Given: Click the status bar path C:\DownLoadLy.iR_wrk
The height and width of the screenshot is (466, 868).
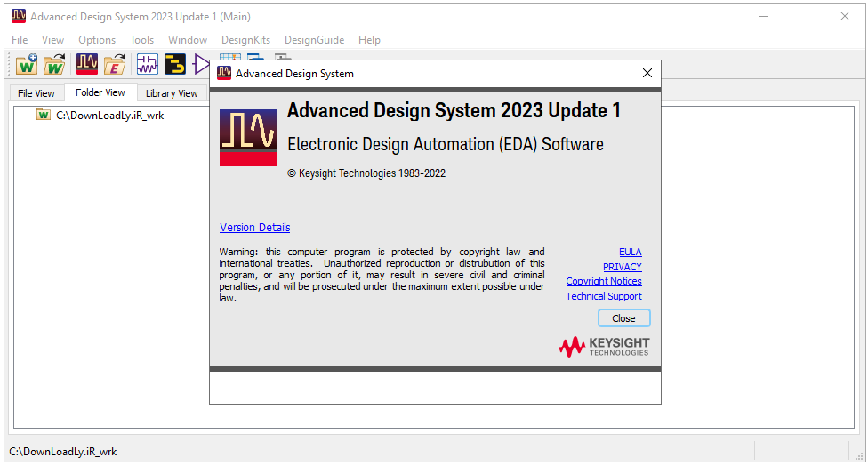Looking at the screenshot, I should [63, 452].
